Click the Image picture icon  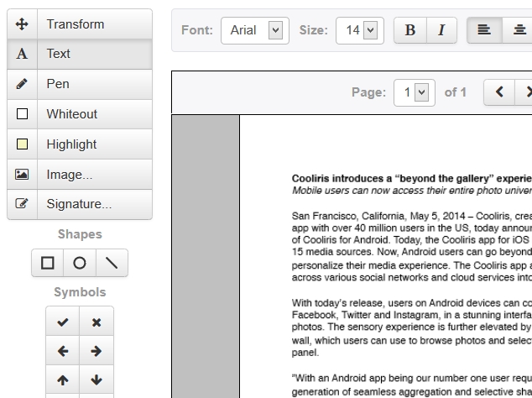(x=22, y=174)
